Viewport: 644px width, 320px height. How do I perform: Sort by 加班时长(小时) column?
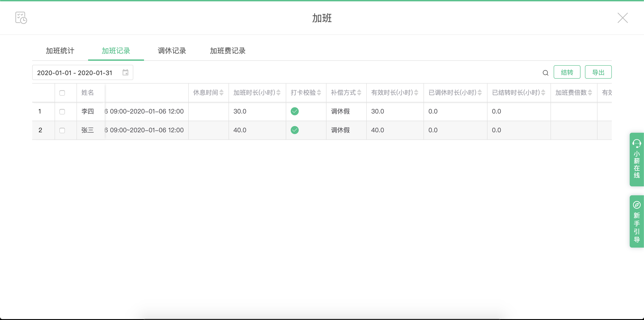point(278,93)
